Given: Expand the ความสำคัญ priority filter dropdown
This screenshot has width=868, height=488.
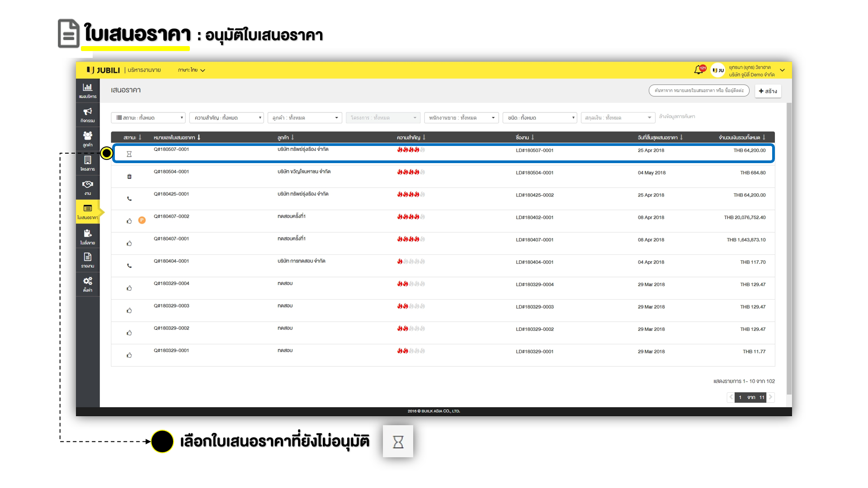Looking at the screenshot, I should click(x=226, y=118).
